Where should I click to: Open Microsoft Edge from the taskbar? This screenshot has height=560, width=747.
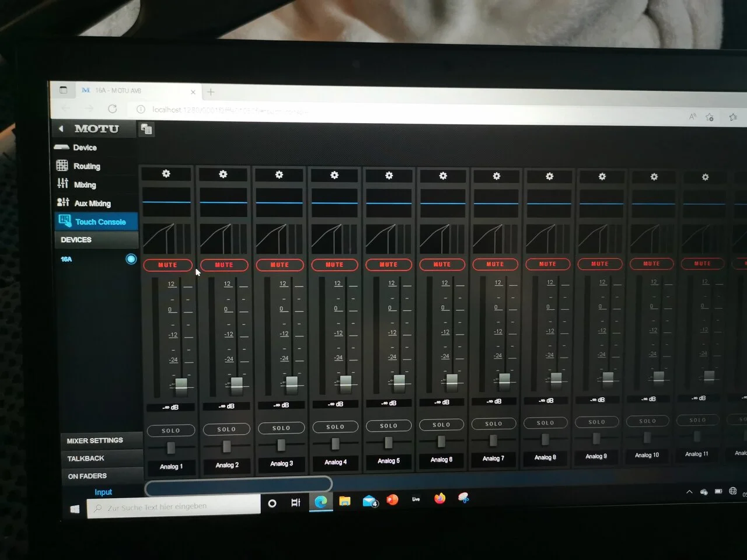[321, 501]
